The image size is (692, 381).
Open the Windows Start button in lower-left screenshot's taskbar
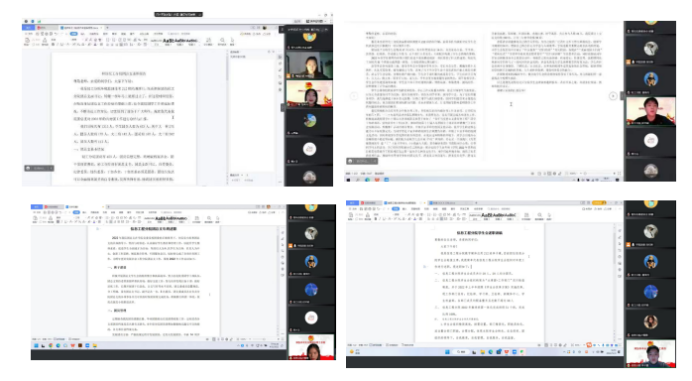(36, 345)
